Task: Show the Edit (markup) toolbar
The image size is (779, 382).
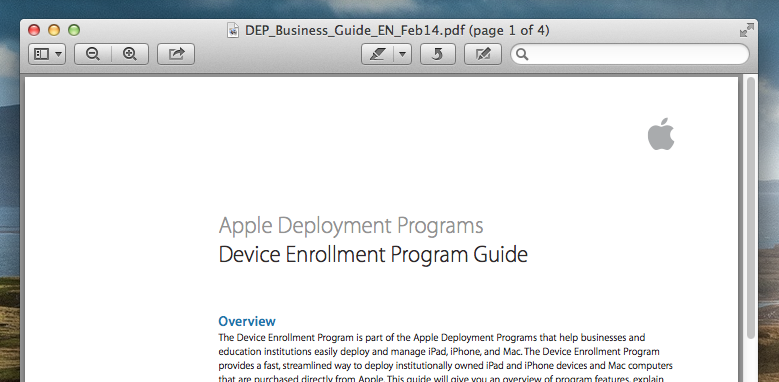Action: click(483, 54)
